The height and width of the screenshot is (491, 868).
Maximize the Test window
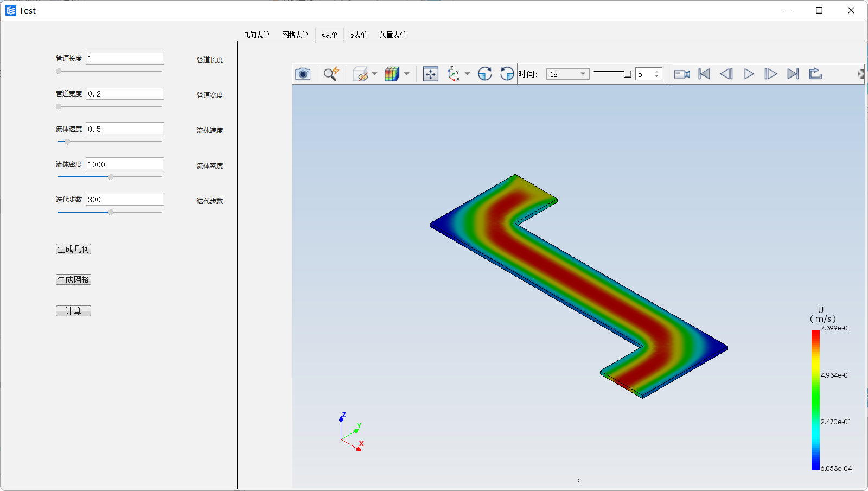click(x=819, y=10)
